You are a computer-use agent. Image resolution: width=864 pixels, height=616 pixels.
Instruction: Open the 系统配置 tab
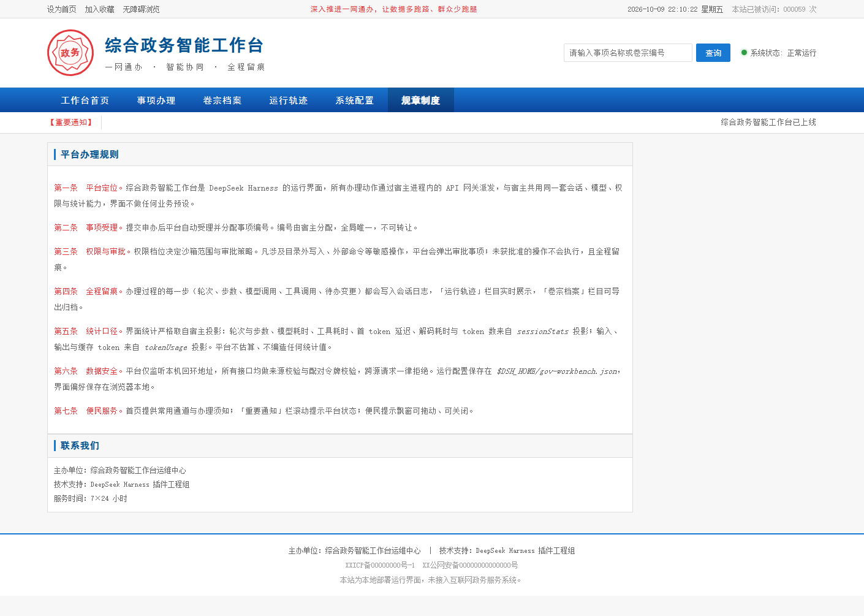[355, 100]
